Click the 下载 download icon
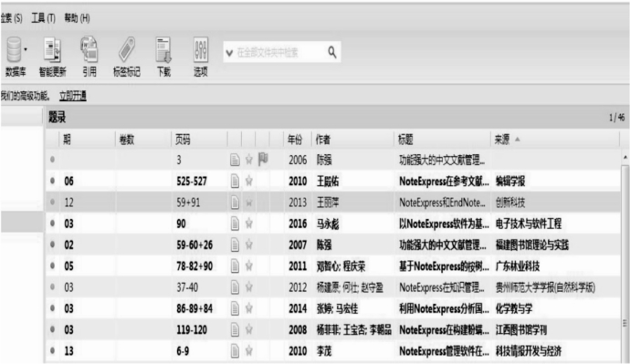The height and width of the screenshot is (364, 630). pos(163,49)
